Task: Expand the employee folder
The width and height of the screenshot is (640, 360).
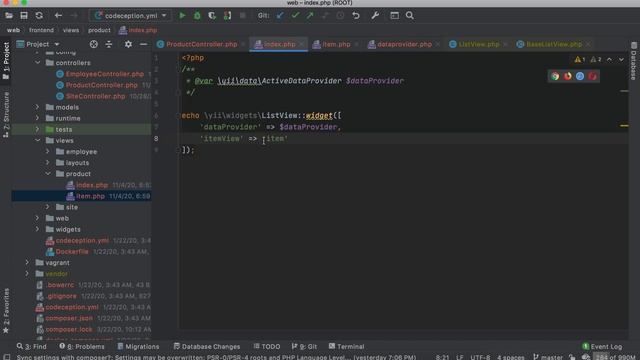Action: (x=48, y=151)
